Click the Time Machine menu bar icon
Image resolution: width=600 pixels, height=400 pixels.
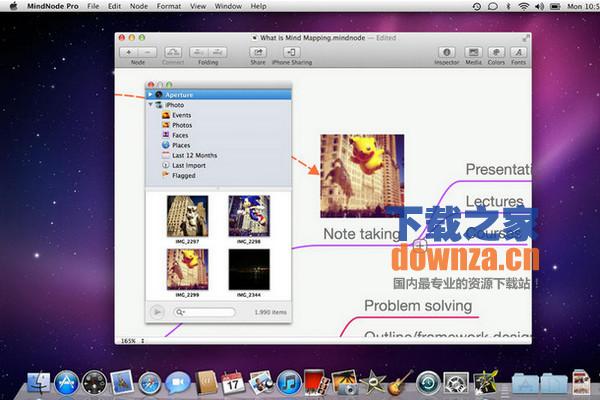click(476, 6)
